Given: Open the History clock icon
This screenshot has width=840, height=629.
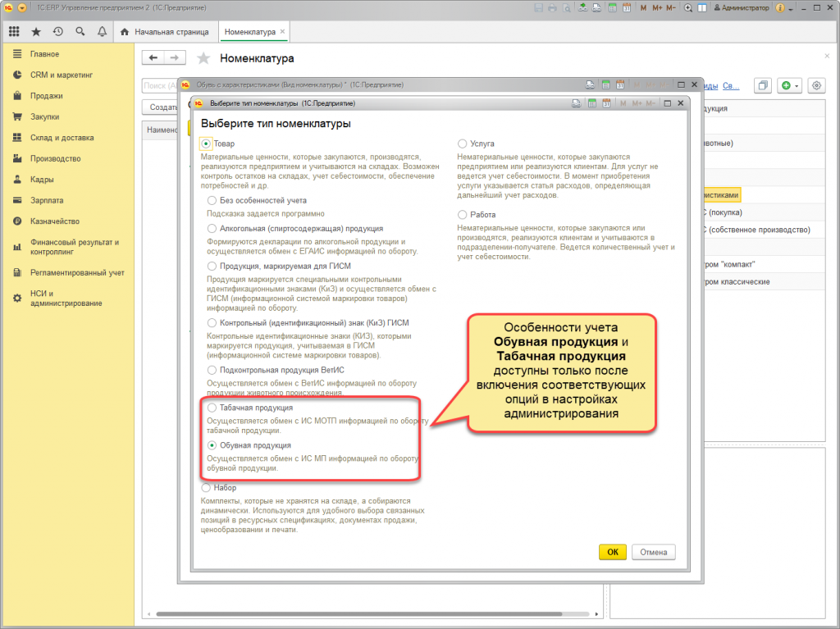Looking at the screenshot, I should pyautogui.click(x=58, y=32).
